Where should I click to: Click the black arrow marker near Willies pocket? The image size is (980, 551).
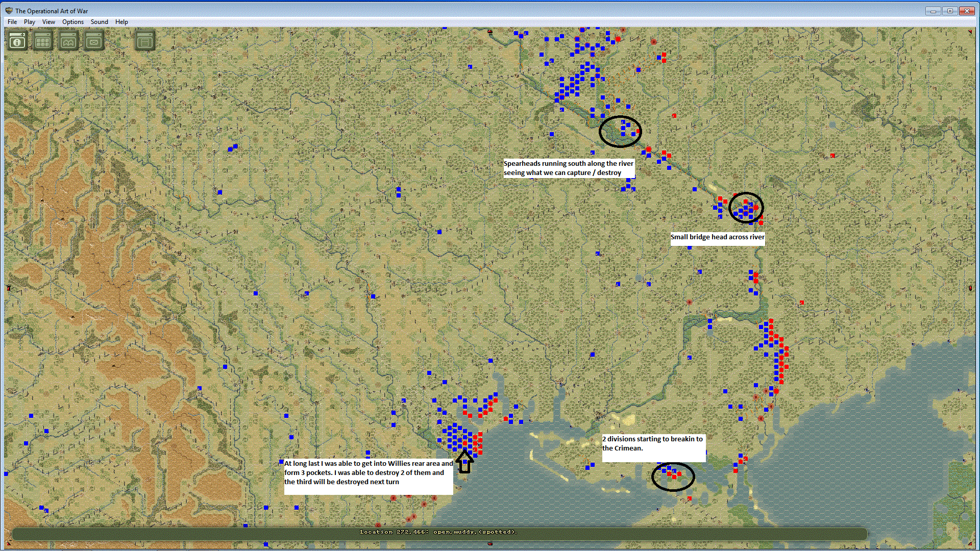point(464,462)
